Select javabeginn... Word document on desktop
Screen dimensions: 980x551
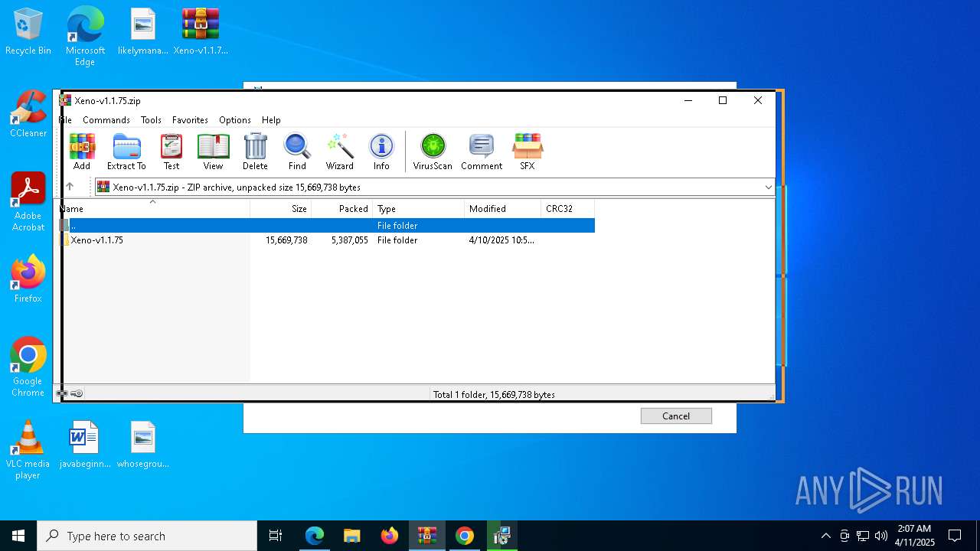pos(85,445)
